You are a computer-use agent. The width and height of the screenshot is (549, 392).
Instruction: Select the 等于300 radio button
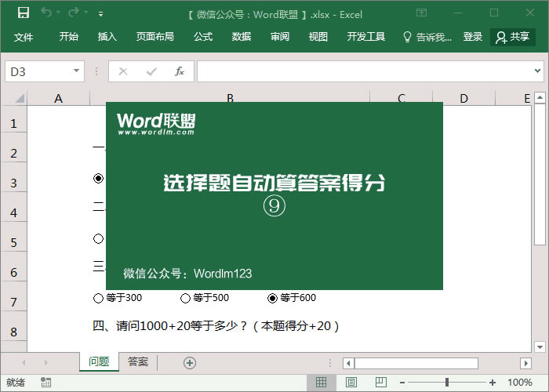click(98, 298)
